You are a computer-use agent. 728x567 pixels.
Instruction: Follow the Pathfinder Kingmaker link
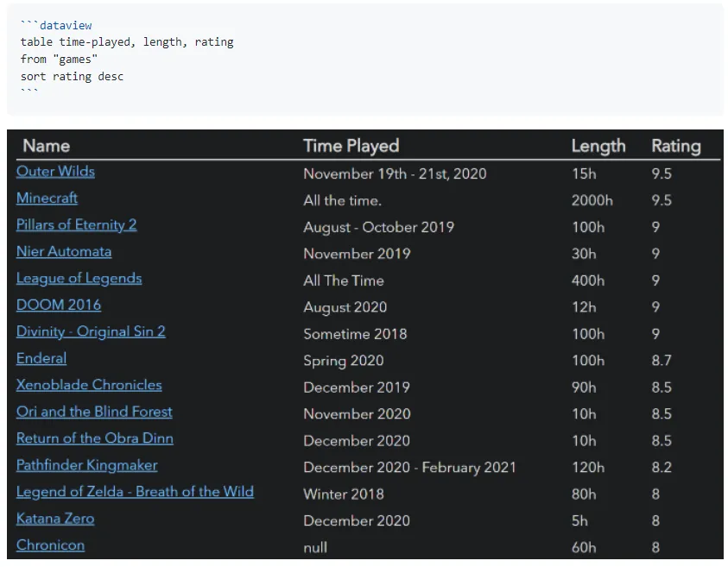86,466
